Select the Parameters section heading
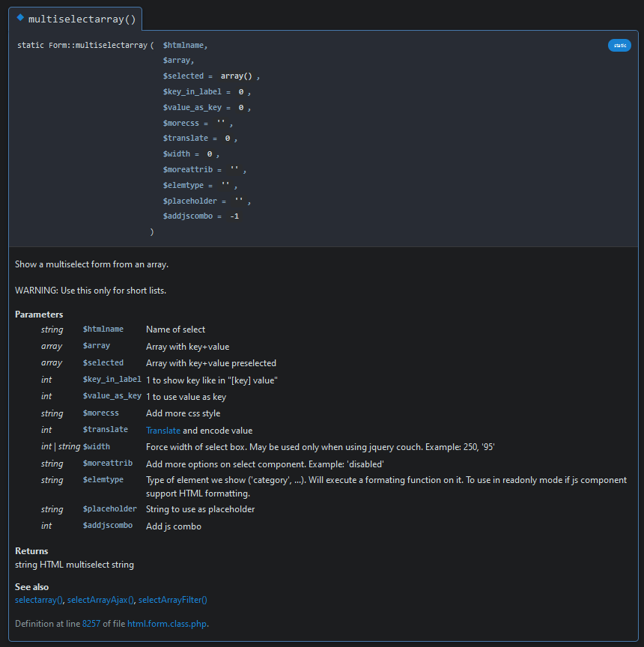The image size is (644, 647). tap(39, 315)
